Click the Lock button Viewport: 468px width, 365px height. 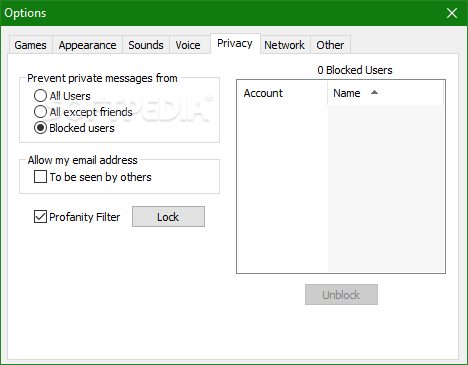coord(168,217)
